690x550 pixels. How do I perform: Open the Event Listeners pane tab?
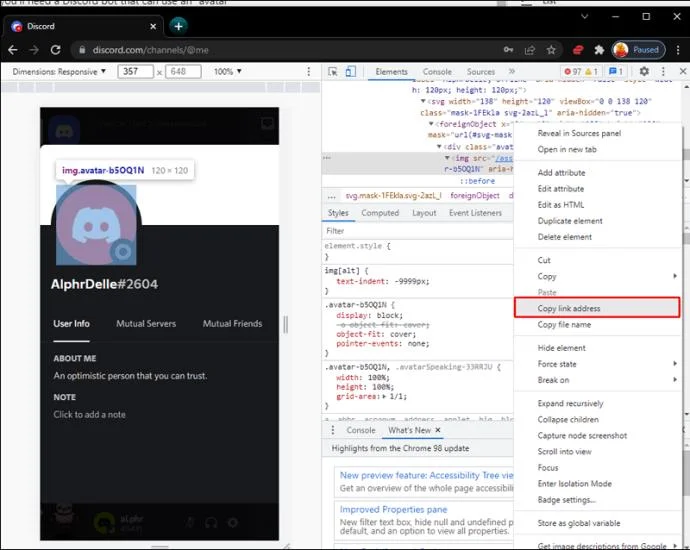pos(475,213)
